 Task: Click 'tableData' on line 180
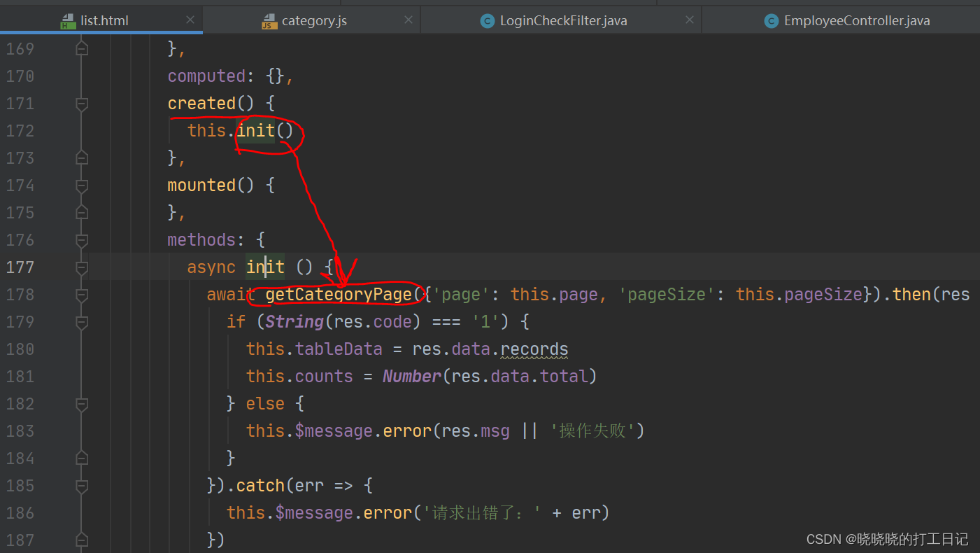coord(339,349)
